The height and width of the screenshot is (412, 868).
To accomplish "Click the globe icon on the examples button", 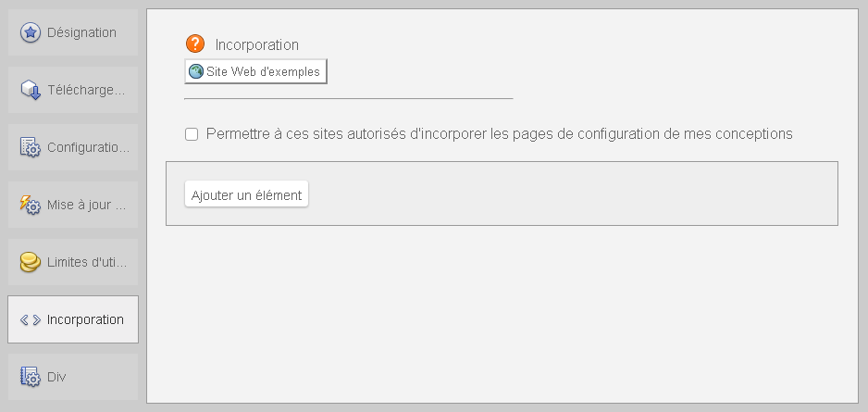I will [196, 71].
